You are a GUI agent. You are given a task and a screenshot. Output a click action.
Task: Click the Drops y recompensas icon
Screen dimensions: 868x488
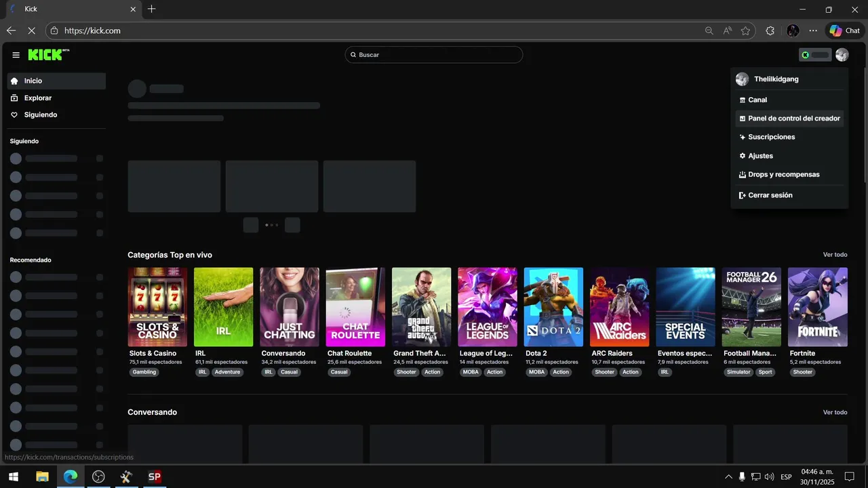pos(743,175)
